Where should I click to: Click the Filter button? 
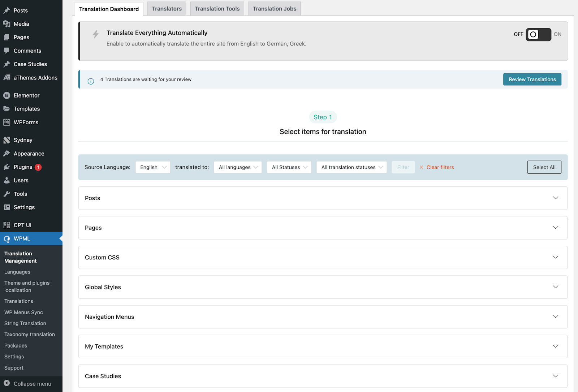tap(403, 167)
